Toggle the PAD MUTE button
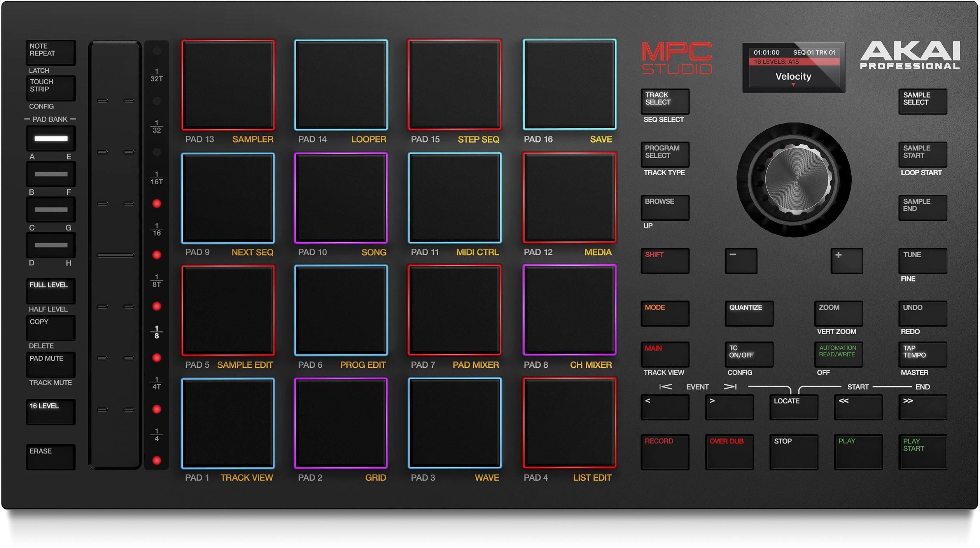980x548 pixels. (x=51, y=365)
